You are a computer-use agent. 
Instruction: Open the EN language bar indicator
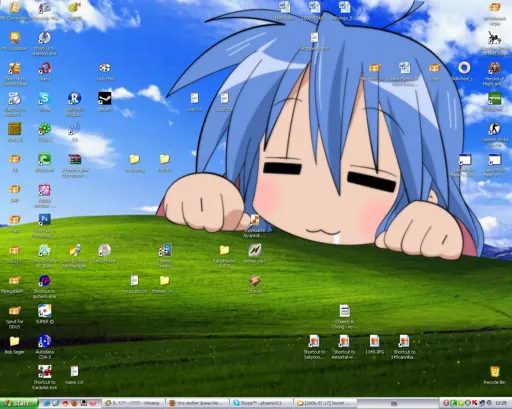tap(394, 403)
